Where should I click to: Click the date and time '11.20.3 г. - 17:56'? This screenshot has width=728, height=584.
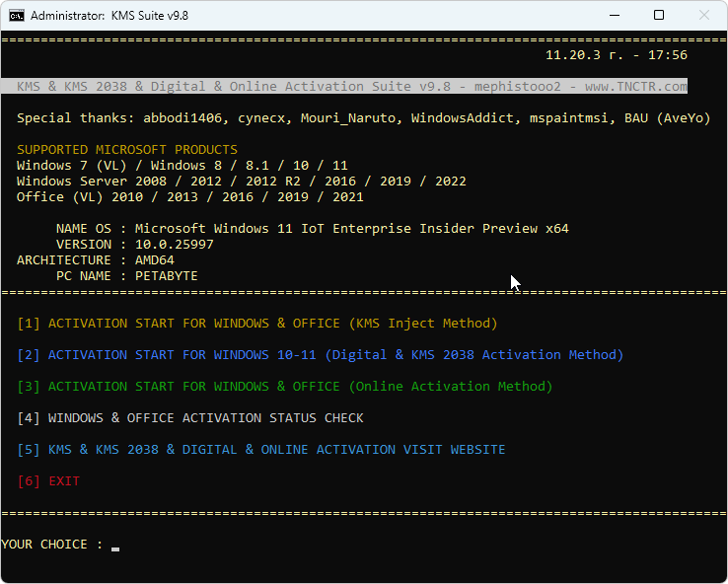pos(617,55)
